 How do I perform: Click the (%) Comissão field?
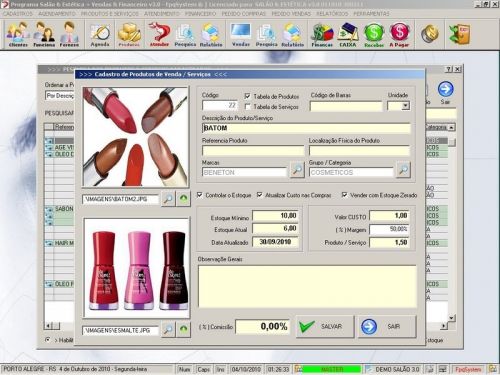263,327
